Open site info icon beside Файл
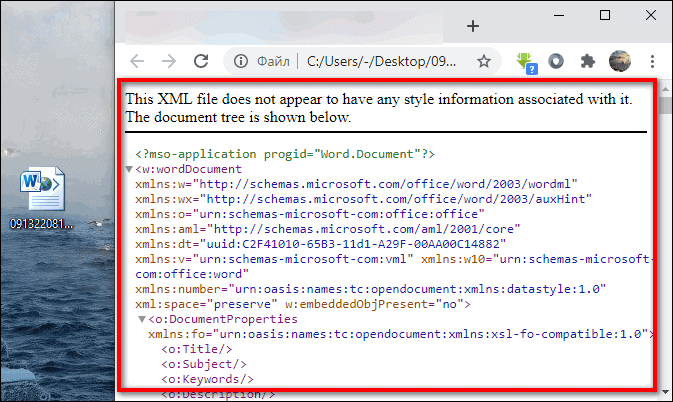Viewport: 673px width, 402px height. (x=240, y=61)
